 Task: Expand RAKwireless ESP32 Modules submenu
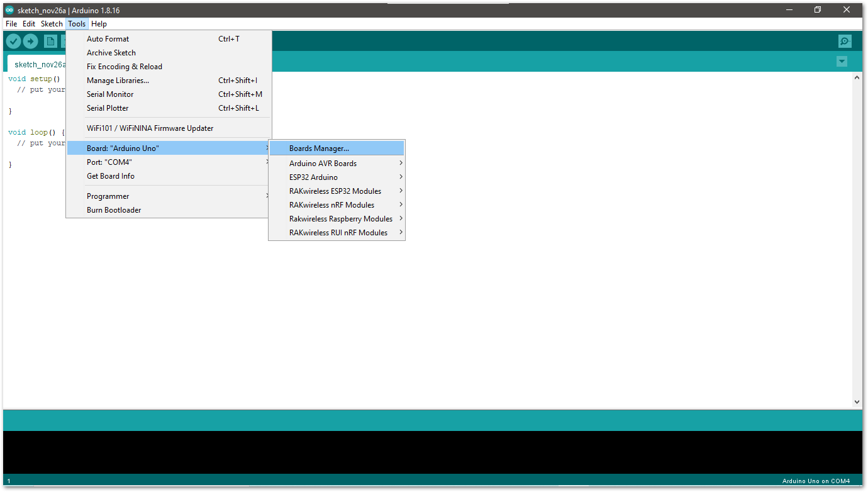pyautogui.click(x=337, y=191)
